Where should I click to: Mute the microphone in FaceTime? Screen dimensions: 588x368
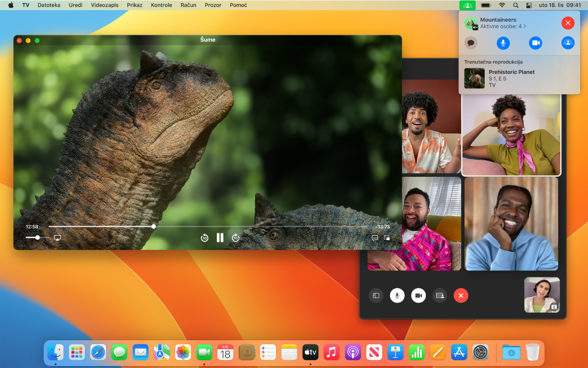click(397, 295)
